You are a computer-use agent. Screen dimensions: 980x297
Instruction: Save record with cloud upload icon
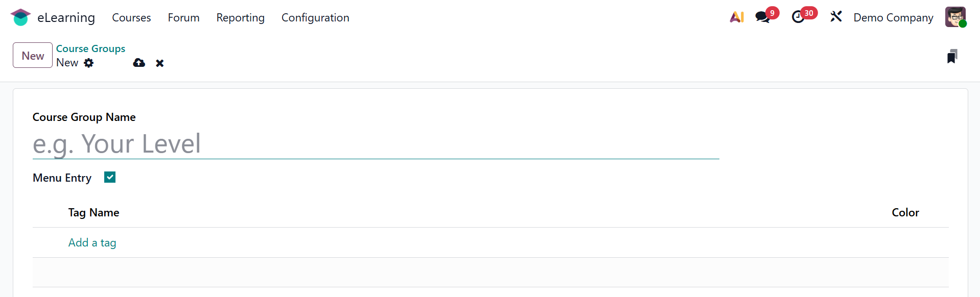[x=139, y=63]
